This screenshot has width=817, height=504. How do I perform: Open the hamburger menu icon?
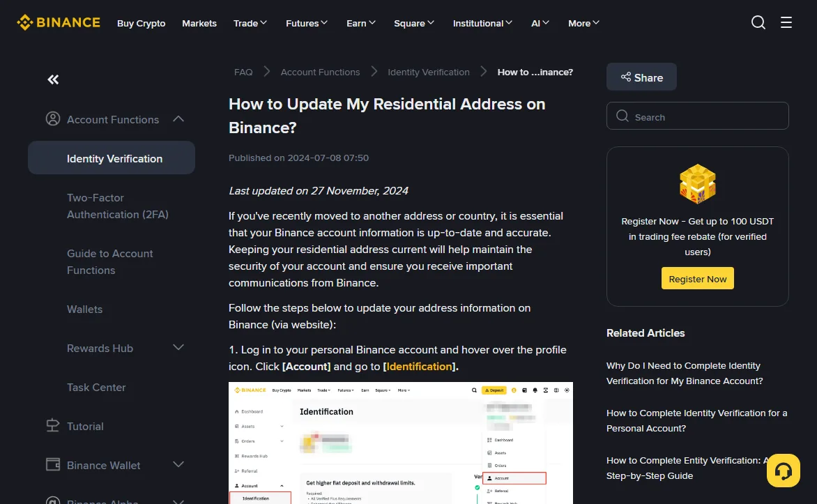786,22
